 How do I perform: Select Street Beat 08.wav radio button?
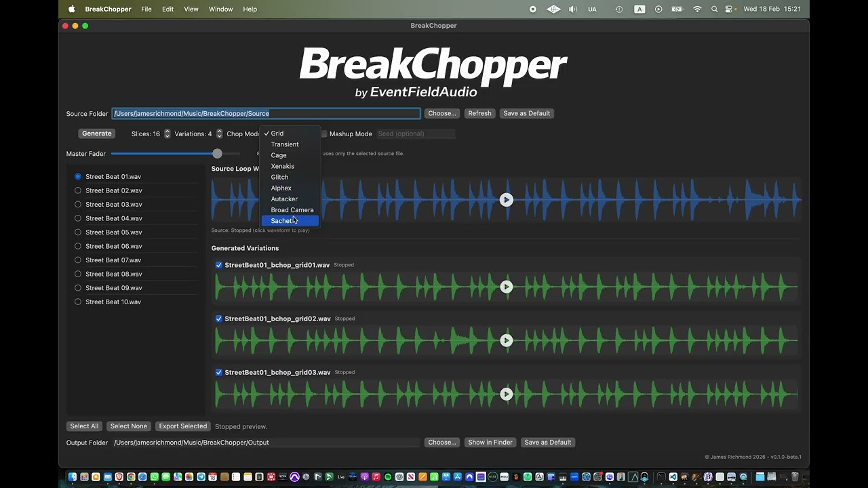78,274
